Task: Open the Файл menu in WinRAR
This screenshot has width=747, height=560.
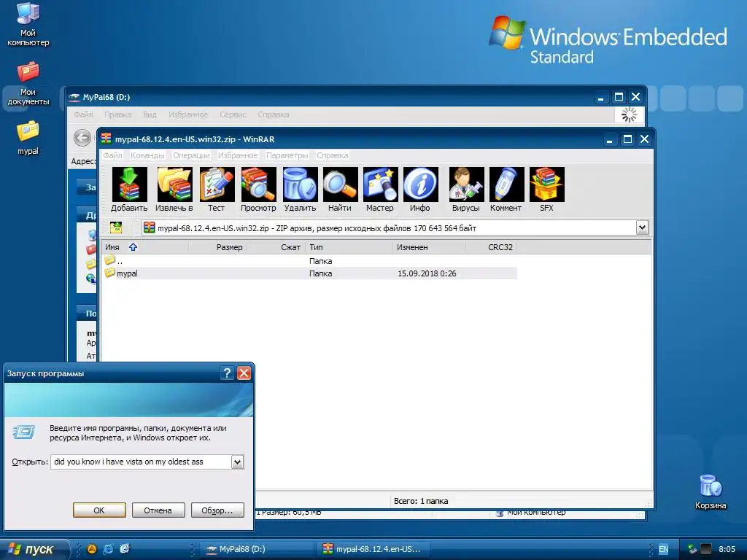Action: [x=112, y=155]
